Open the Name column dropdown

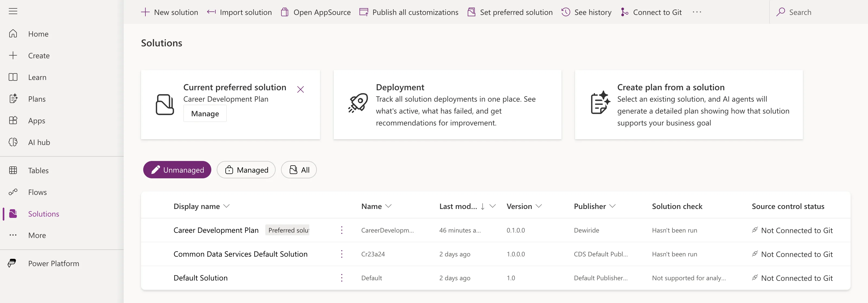388,206
